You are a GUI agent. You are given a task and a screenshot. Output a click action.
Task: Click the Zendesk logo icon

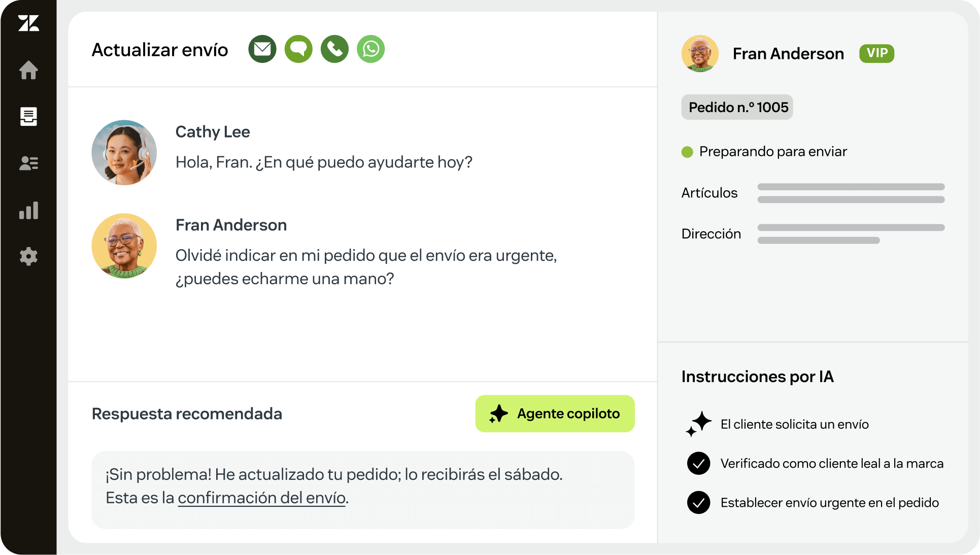(28, 23)
